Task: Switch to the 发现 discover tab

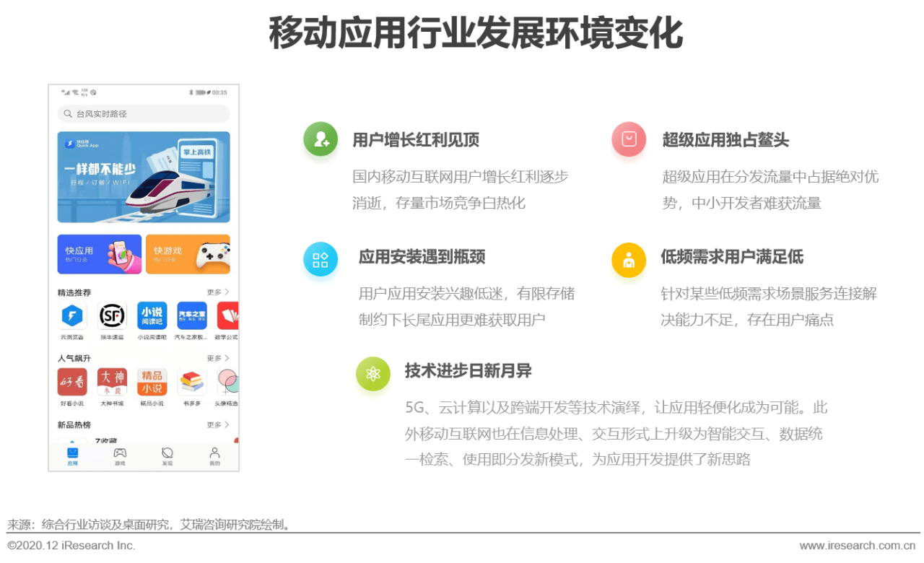Action: pos(167,457)
